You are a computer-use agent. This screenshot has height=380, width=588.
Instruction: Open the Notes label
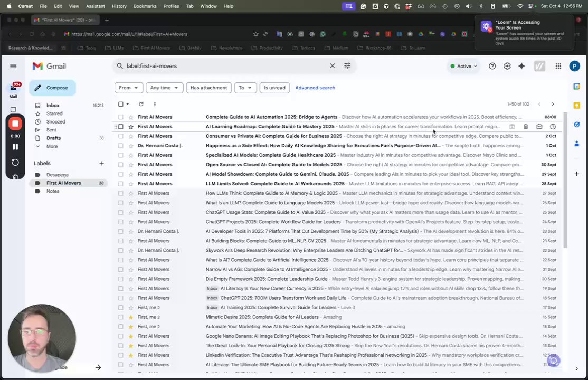point(53,191)
